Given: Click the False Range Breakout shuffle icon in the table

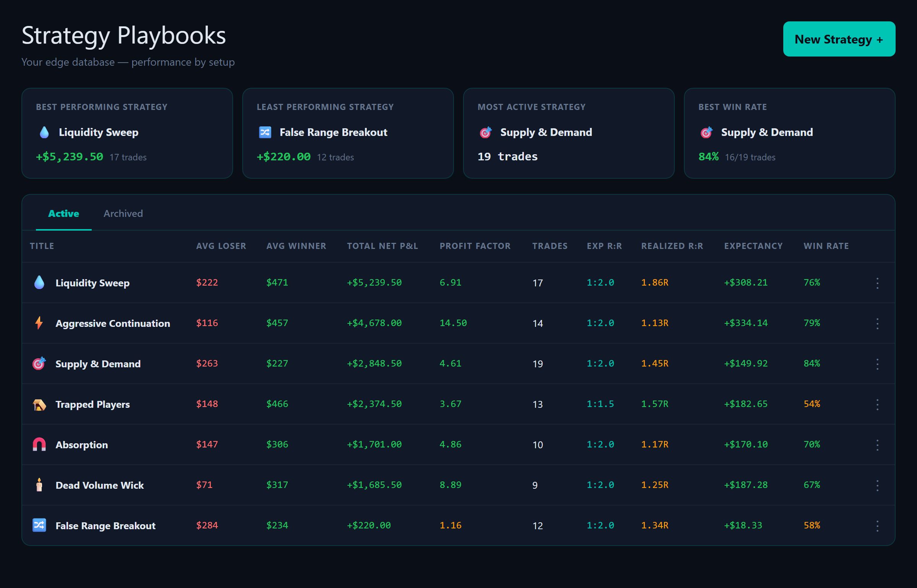Looking at the screenshot, I should coord(39,525).
